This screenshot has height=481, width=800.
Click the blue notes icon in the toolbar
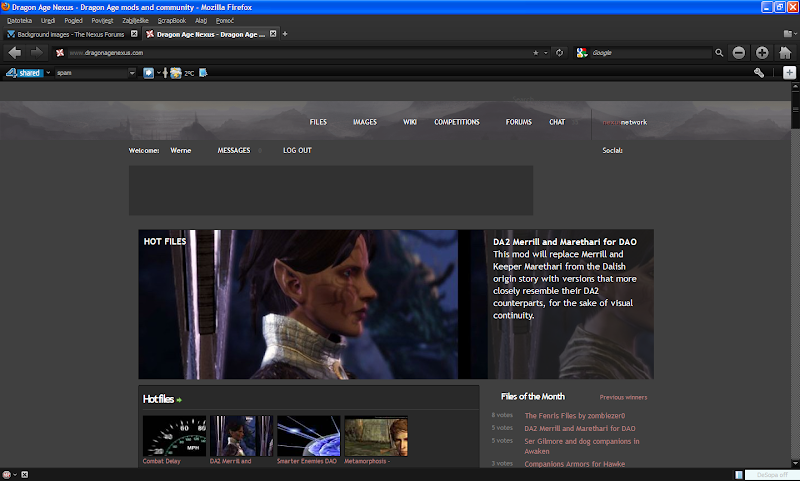(x=203, y=73)
